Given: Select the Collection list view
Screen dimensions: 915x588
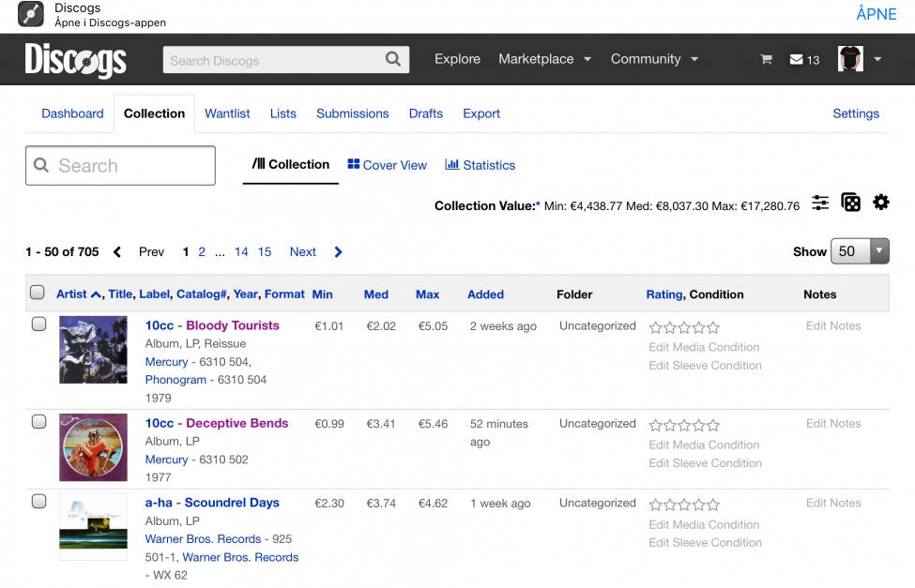Looking at the screenshot, I should click(x=291, y=164).
